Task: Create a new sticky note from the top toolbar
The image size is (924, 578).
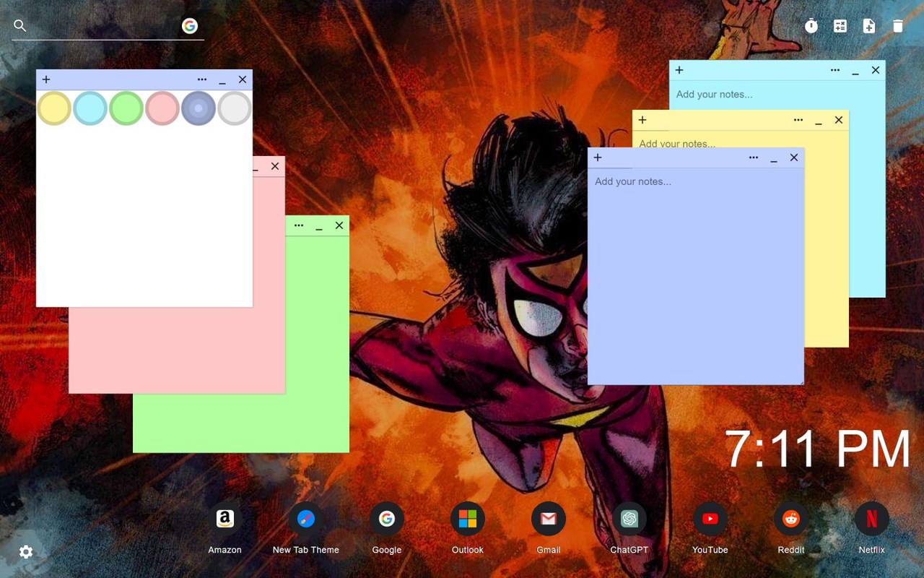Action: 869,26
